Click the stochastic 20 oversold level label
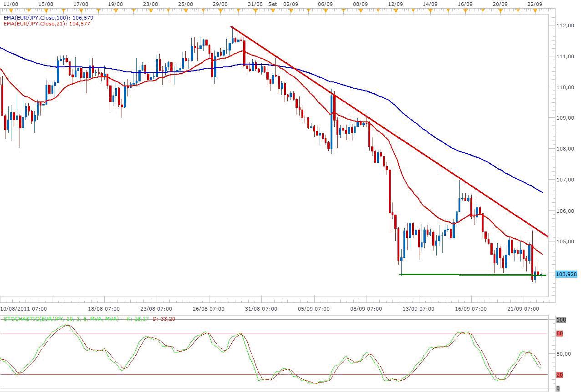 tap(560, 375)
